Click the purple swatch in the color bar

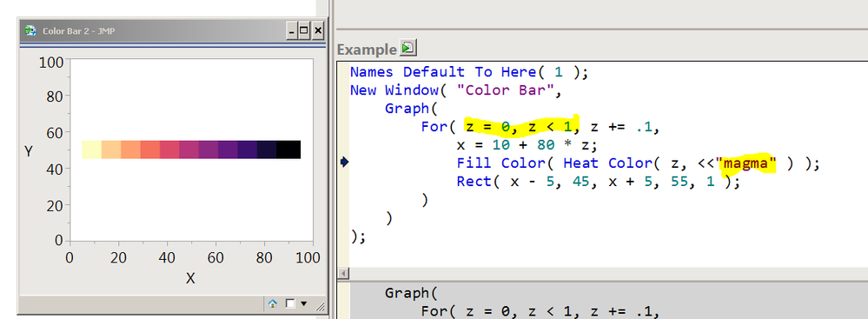tap(209, 150)
